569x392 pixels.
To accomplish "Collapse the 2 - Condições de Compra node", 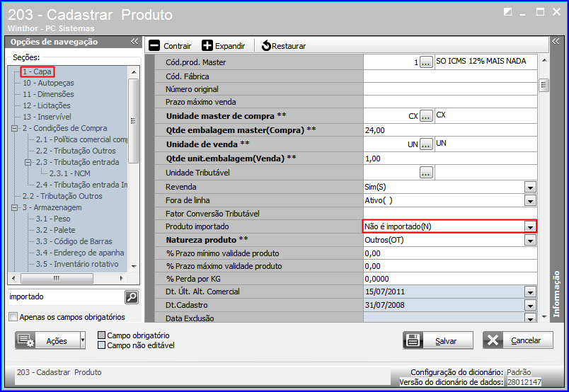I will tap(15, 128).
